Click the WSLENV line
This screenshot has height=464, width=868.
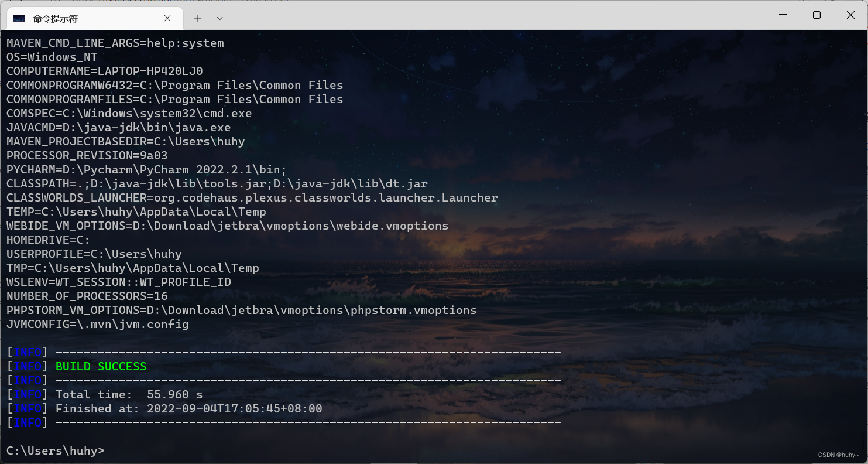[119, 282]
